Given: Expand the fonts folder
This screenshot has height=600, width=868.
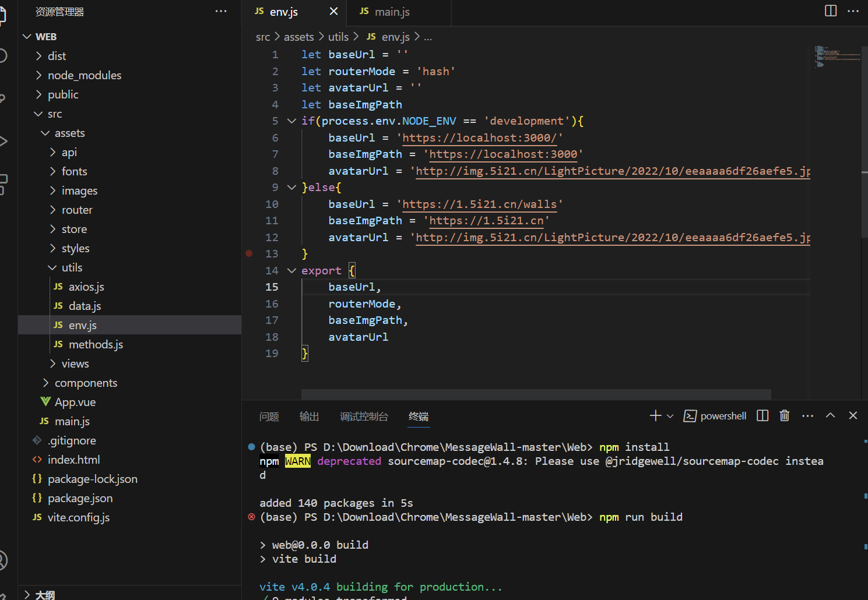Looking at the screenshot, I should point(52,171).
